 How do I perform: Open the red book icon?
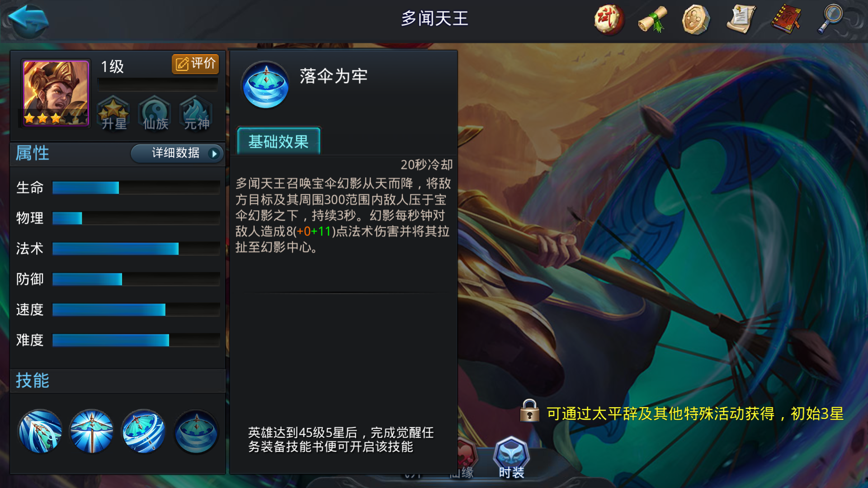point(786,19)
